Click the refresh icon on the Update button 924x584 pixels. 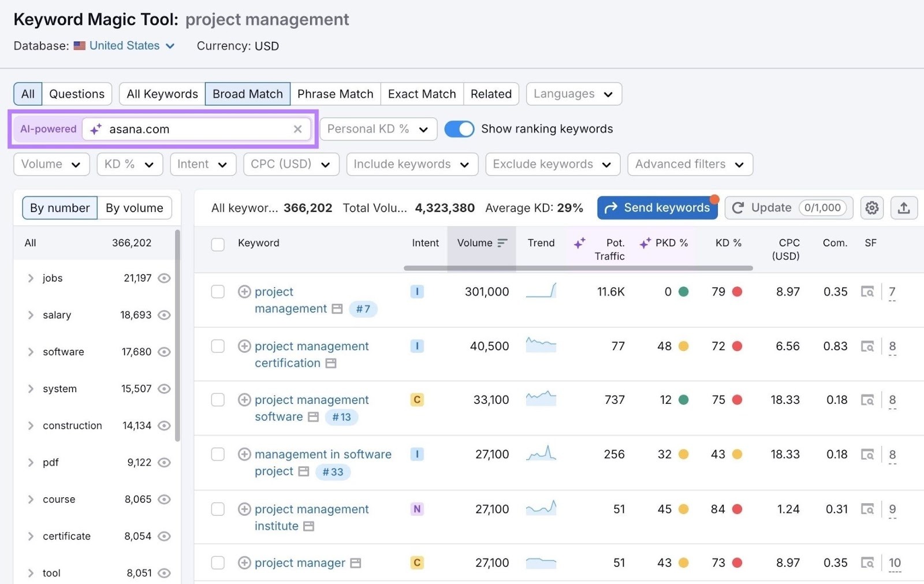click(739, 207)
